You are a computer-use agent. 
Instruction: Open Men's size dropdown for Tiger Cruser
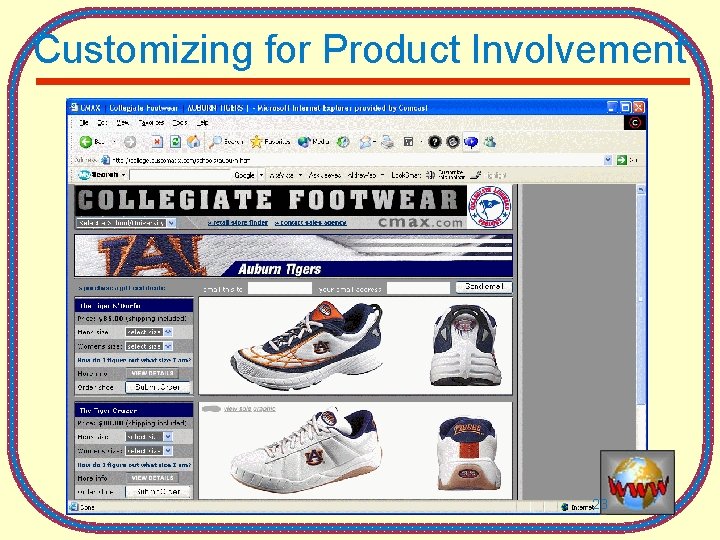149,437
